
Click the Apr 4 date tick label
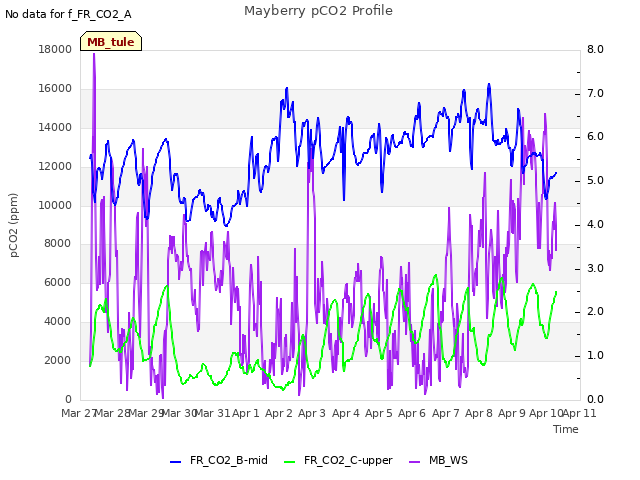346,413
